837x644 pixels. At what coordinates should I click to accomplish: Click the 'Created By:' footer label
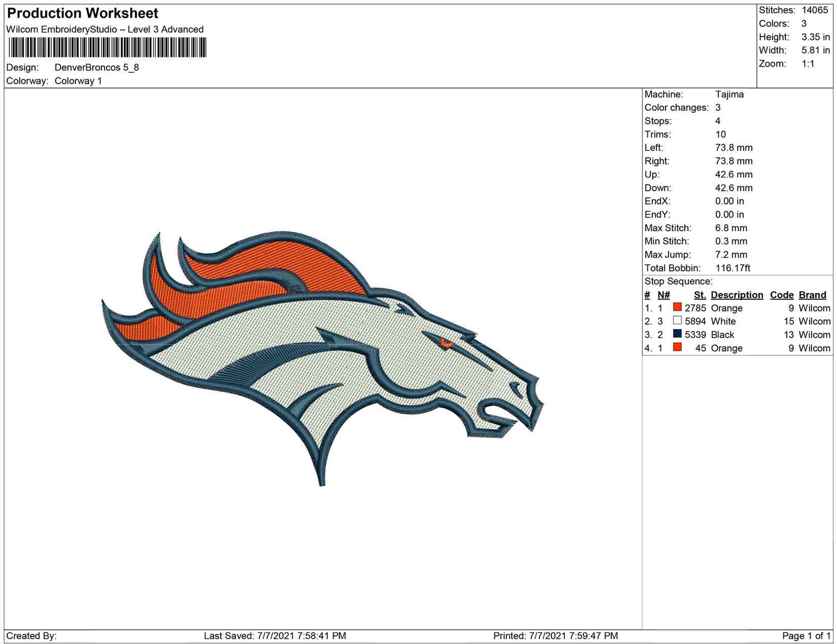click(31, 635)
